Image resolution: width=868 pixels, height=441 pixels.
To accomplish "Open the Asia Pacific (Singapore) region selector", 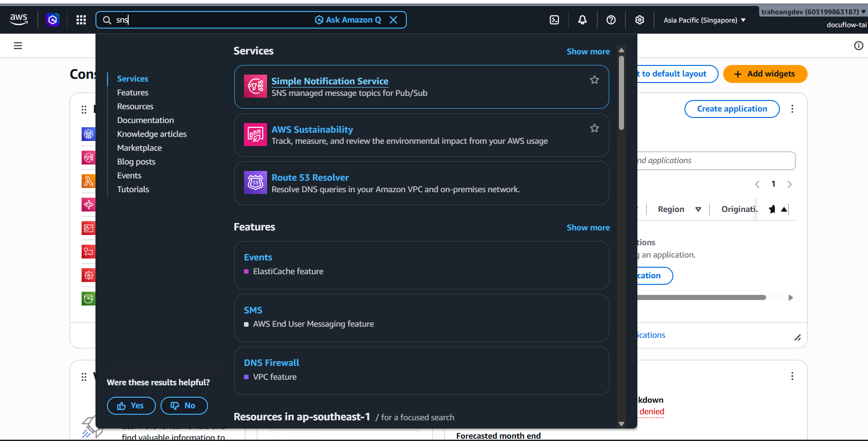I will pos(704,20).
